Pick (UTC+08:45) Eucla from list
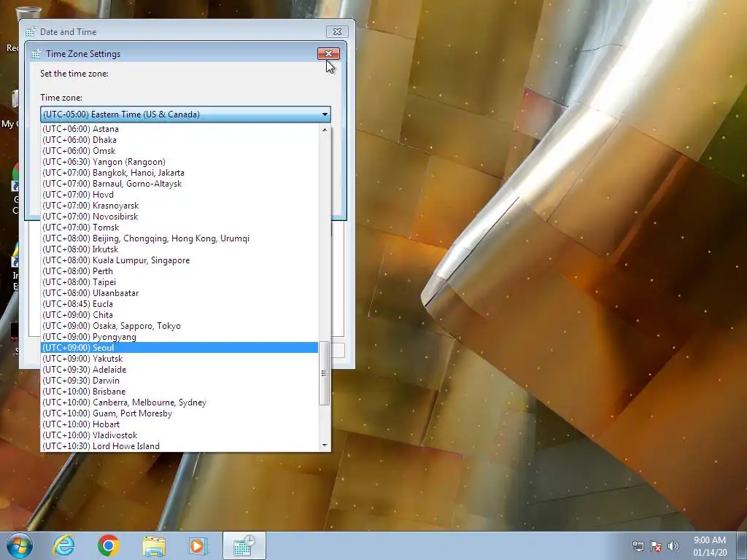Image resolution: width=747 pixels, height=560 pixels. point(179,304)
